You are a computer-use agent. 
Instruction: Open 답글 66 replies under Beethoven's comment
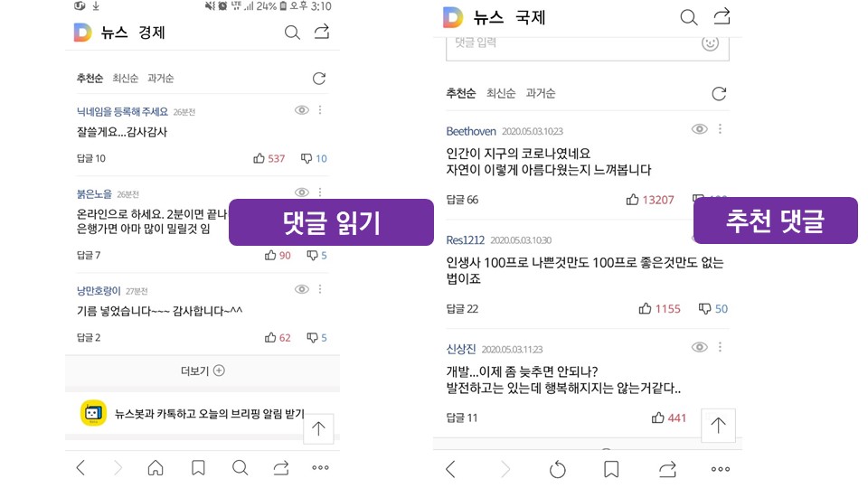coord(462,200)
